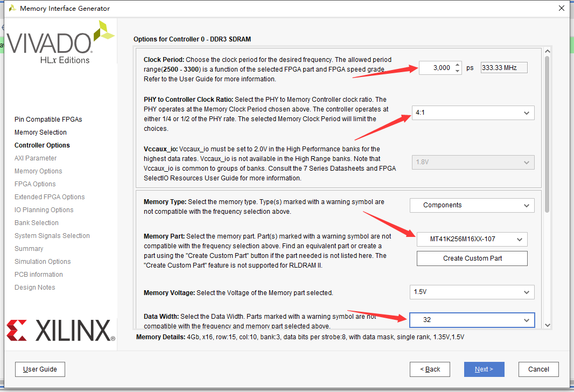574x392 pixels.
Task: Close the Memory Interface Generator window
Action: tap(562, 8)
